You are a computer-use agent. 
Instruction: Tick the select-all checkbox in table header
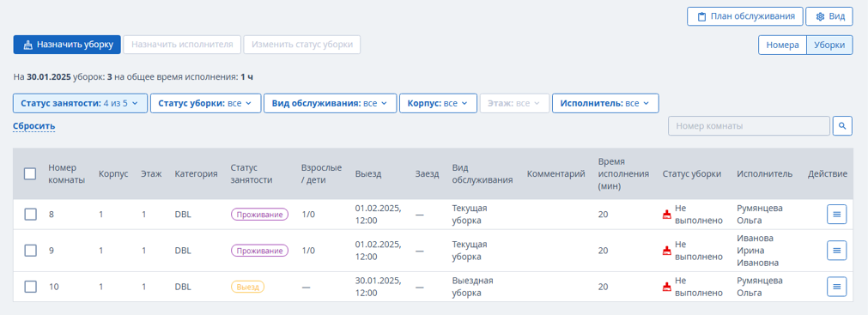[x=30, y=174]
